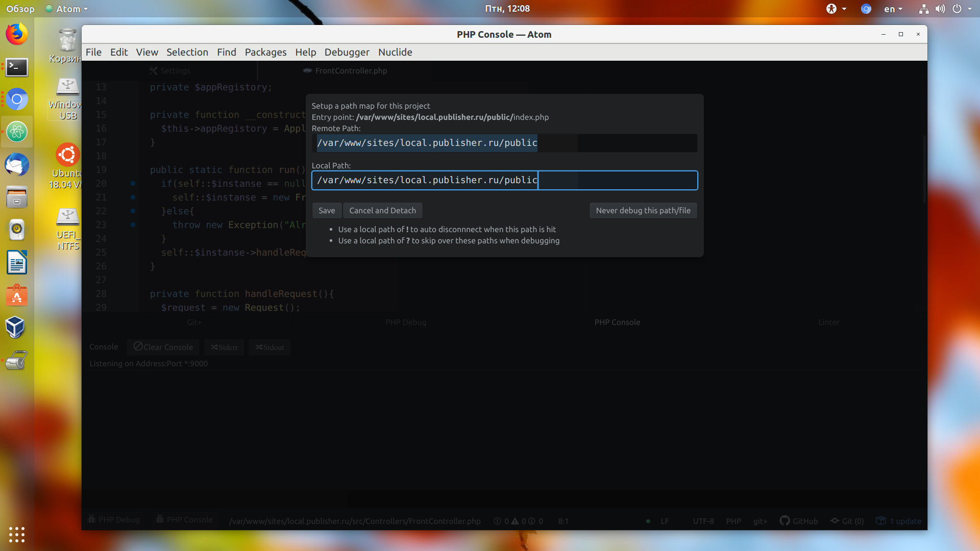The image size is (980, 551).
Task: Open Firefox from the dock
Action: 17,34
